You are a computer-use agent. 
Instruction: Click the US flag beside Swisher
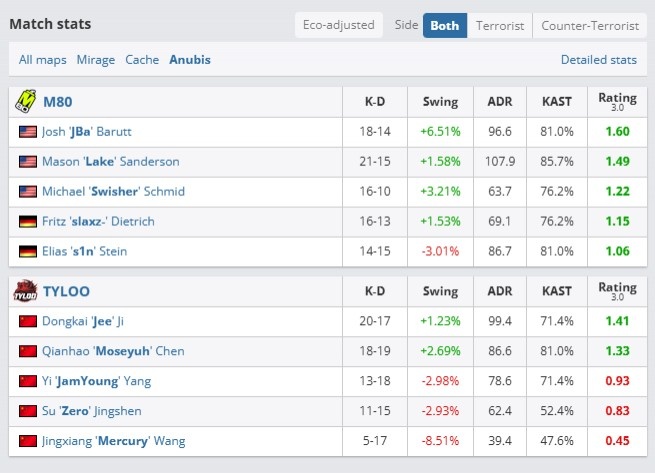click(x=28, y=192)
